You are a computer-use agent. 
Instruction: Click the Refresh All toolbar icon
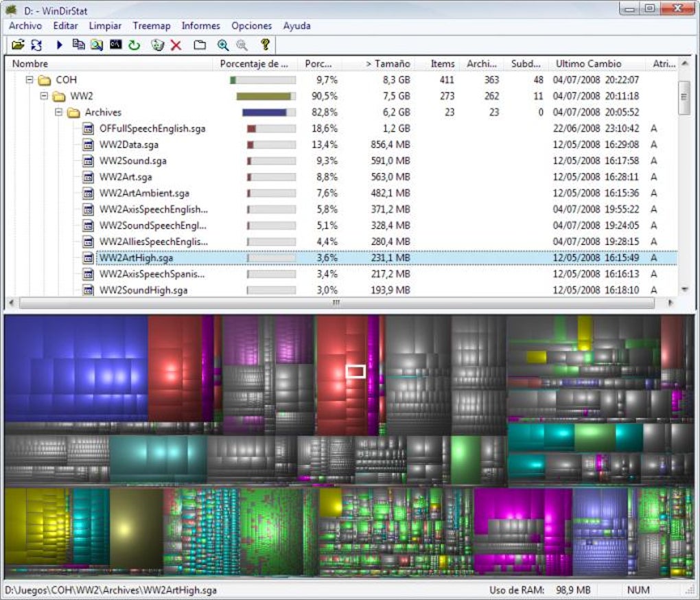(x=36, y=45)
